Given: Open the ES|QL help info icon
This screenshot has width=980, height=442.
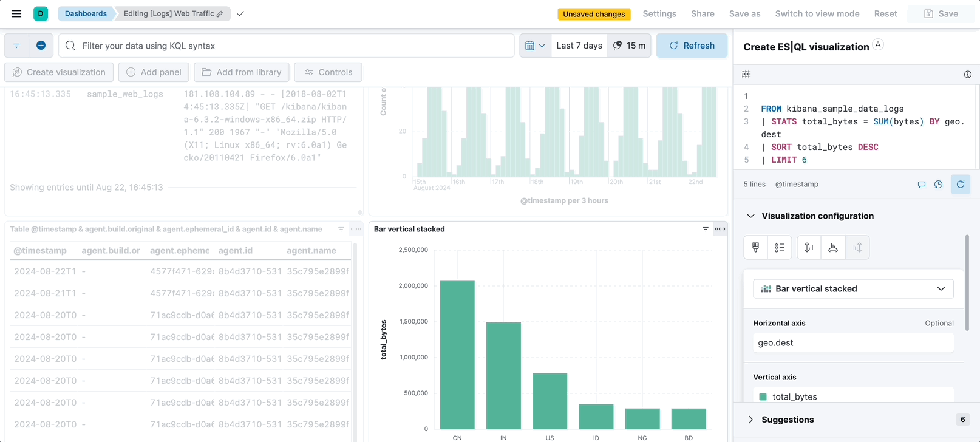Looking at the screenshot, I should (968, 74).
